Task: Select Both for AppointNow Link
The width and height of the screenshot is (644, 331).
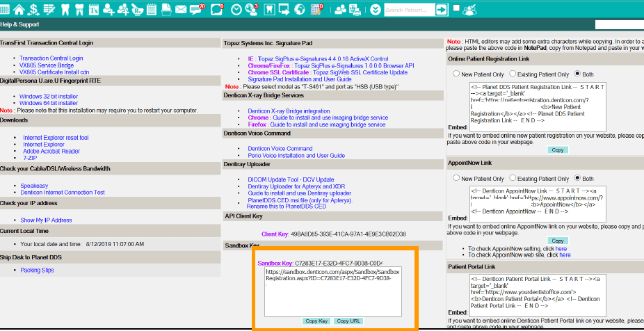Action: (x=577, y=178)
